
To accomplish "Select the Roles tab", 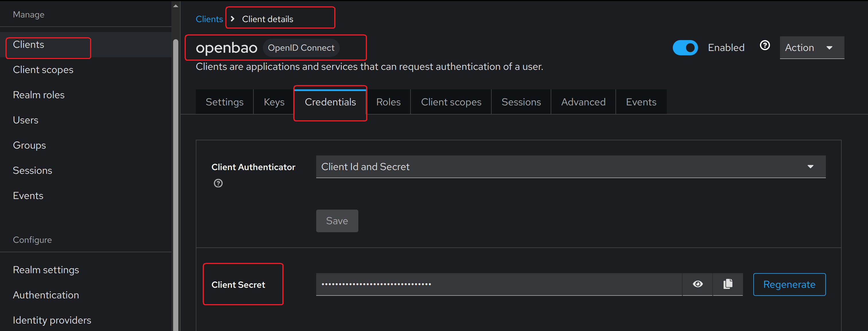I will pos(388,102).
